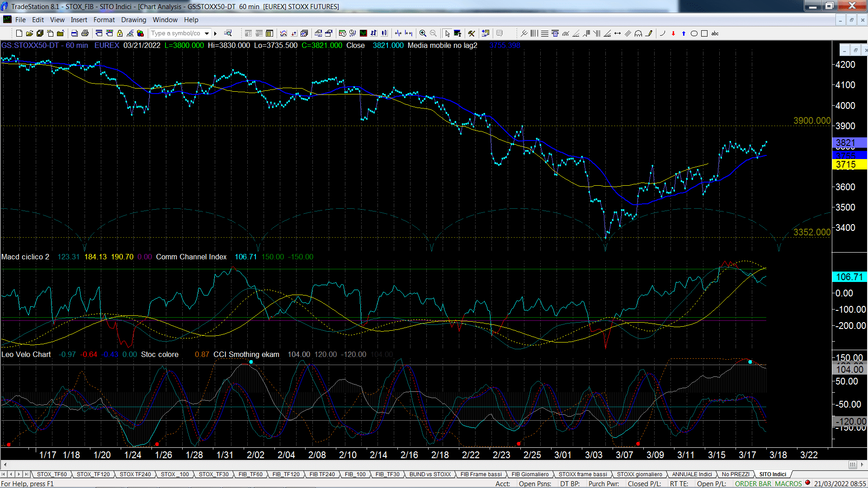Click the first-tab scroll arrow

coord(4,474)
